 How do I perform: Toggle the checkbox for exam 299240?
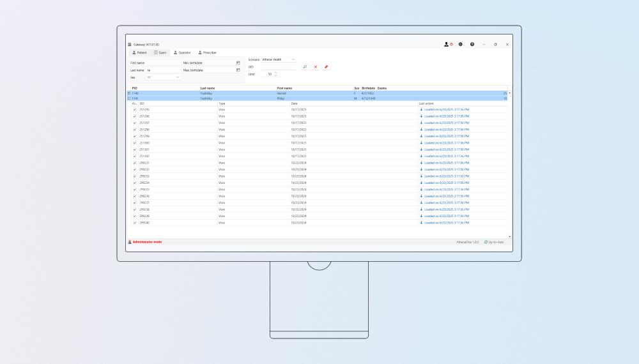[135, 223]
